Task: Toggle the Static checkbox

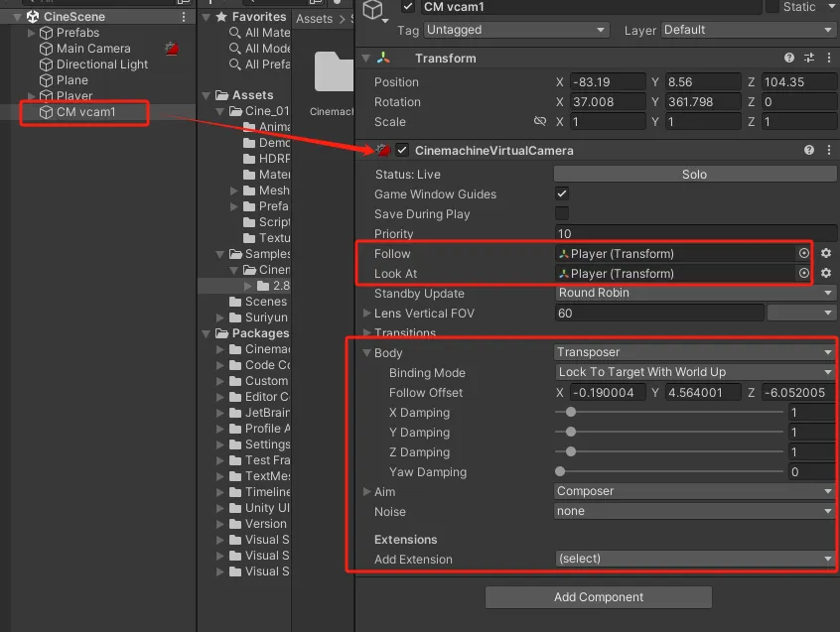Action: point(772,6)
